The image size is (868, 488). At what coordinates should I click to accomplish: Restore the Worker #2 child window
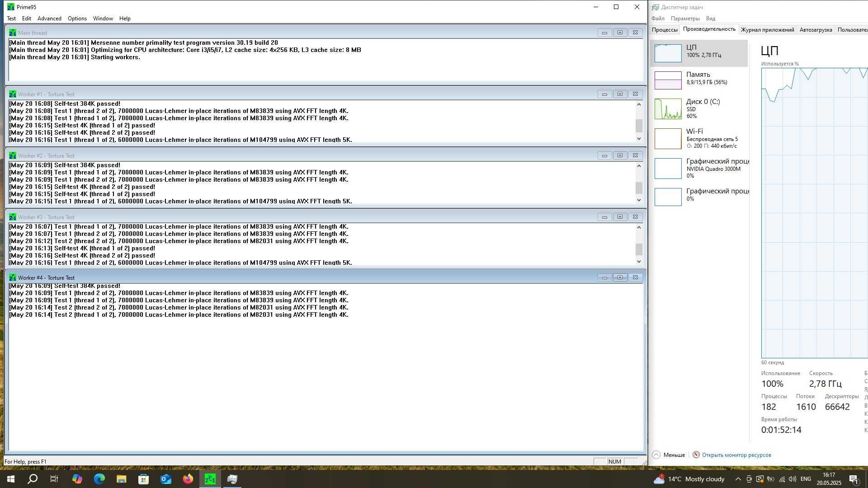pos(620,155)
